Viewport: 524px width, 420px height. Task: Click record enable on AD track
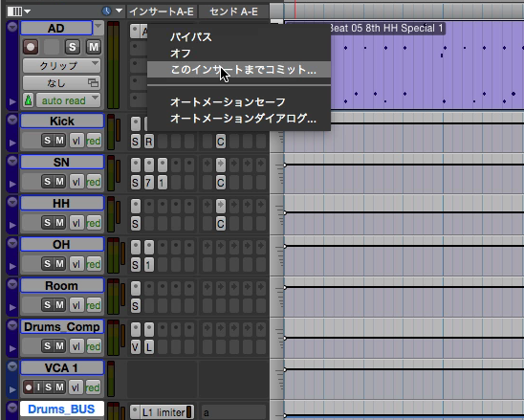point(31,47)
